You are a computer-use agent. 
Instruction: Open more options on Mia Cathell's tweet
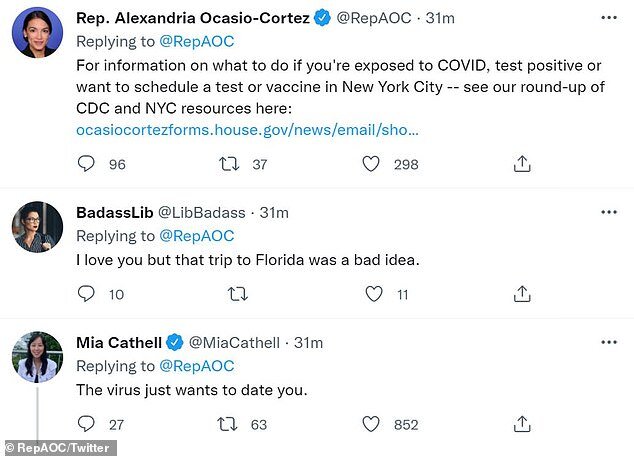click(608, 342)
